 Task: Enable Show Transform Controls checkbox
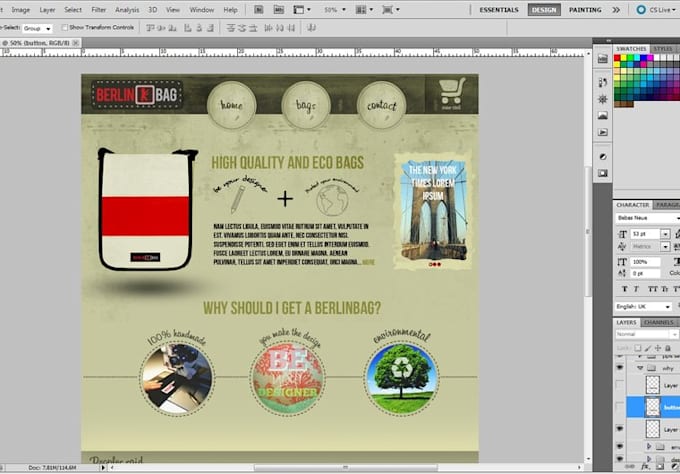pyautogui.click(x=65, y=27)
